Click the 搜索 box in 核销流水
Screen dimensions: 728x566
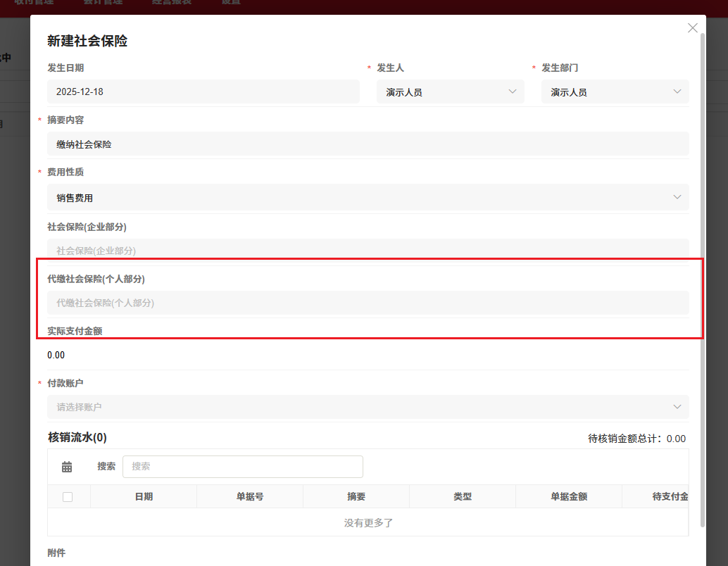(x=243, y=467)
